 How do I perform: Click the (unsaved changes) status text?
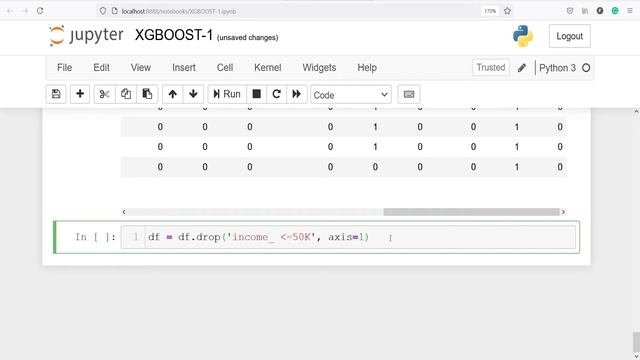pyautogui.click(x=247, y=38)
